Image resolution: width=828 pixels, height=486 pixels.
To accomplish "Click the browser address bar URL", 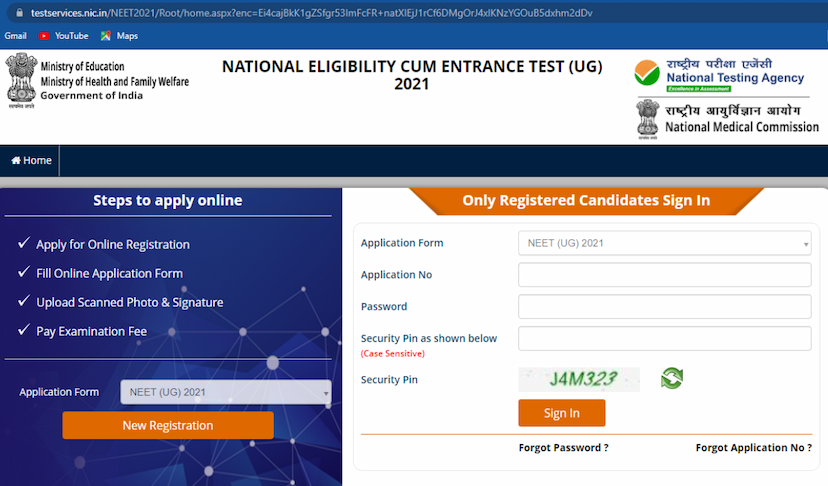I will tap(312, 13).
